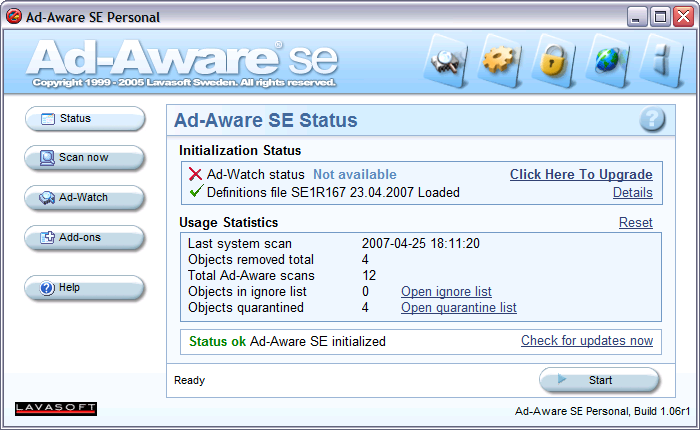Open ignore list link
The image size is (700, 430).
pyautogui.click(x=446, y=292)
